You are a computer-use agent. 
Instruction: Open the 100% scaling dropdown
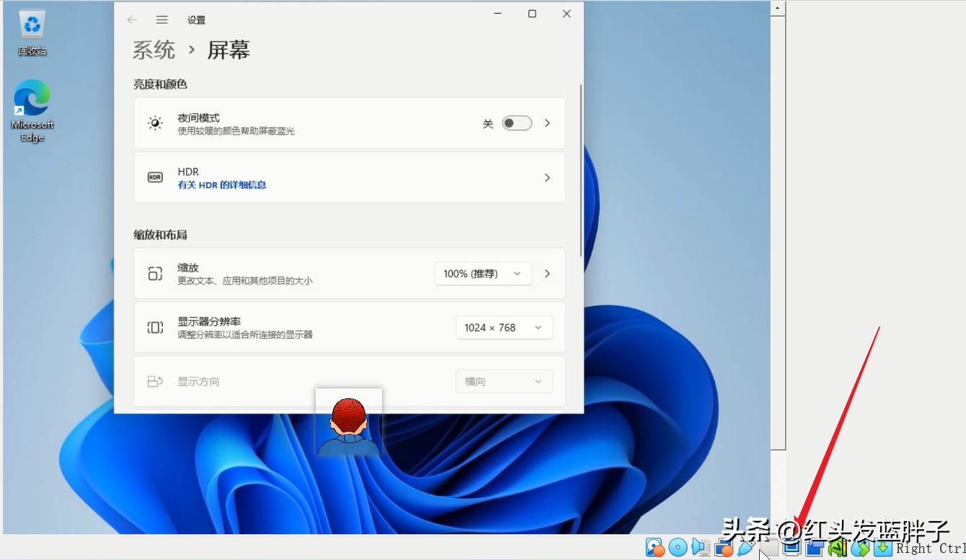[x=483, y=273]
